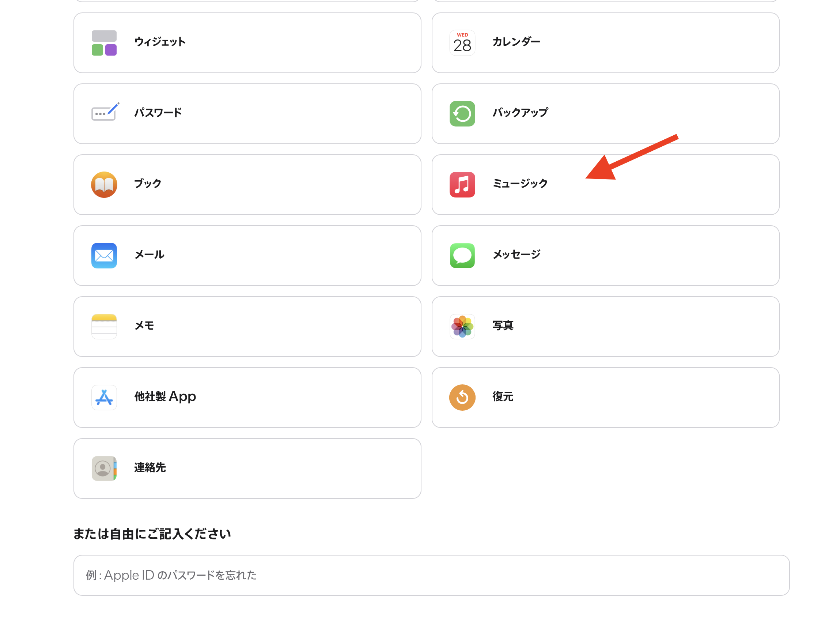Click the yellow Notes (メモ) icon
This screenshot has width=840, height=621.
[104, 326]
